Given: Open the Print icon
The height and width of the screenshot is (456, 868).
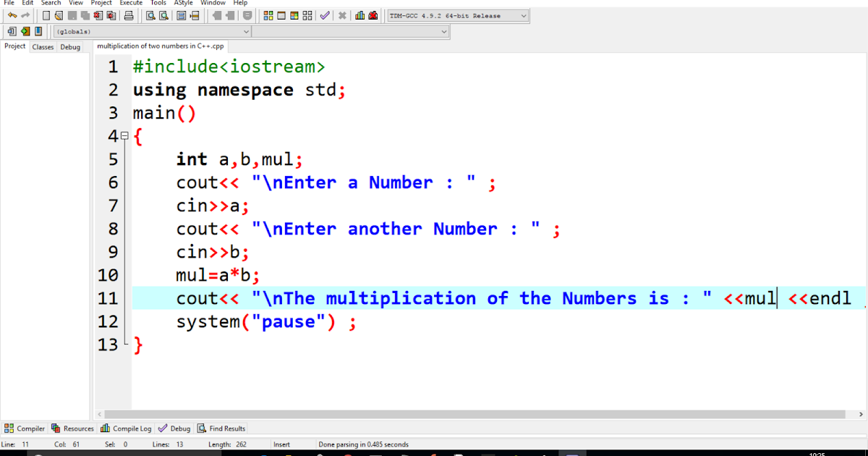Looking at the screenshot, I should click(x=129, y=15).
